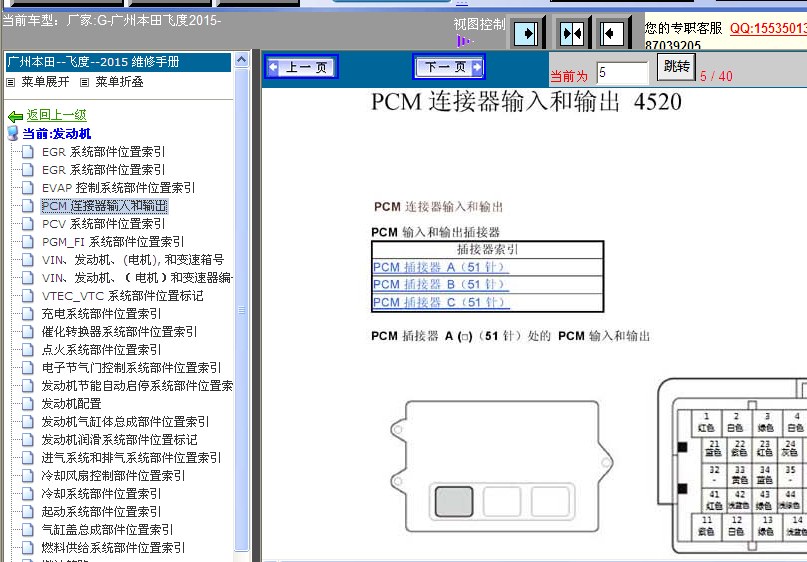Expand all menus with 菜单展开
This screenshot has height=562, width=807.
pyautogui.click(x=45, y=82)
